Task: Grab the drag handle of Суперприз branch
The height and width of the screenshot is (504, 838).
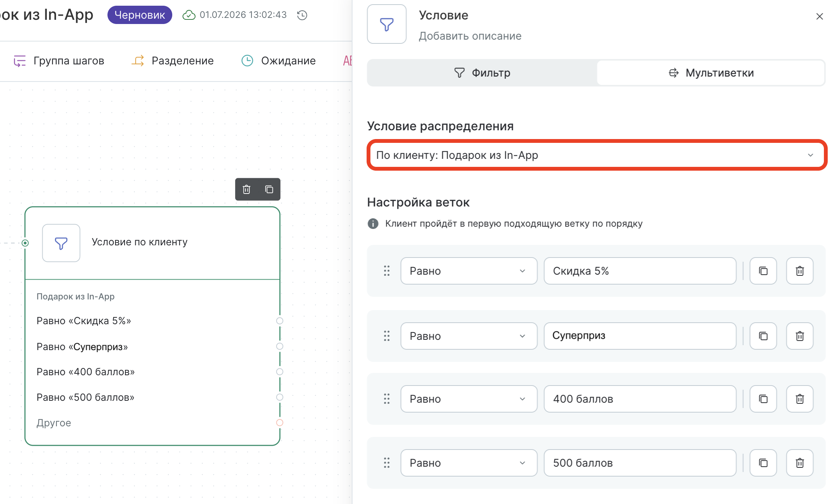Action: (x=387, y=336)
